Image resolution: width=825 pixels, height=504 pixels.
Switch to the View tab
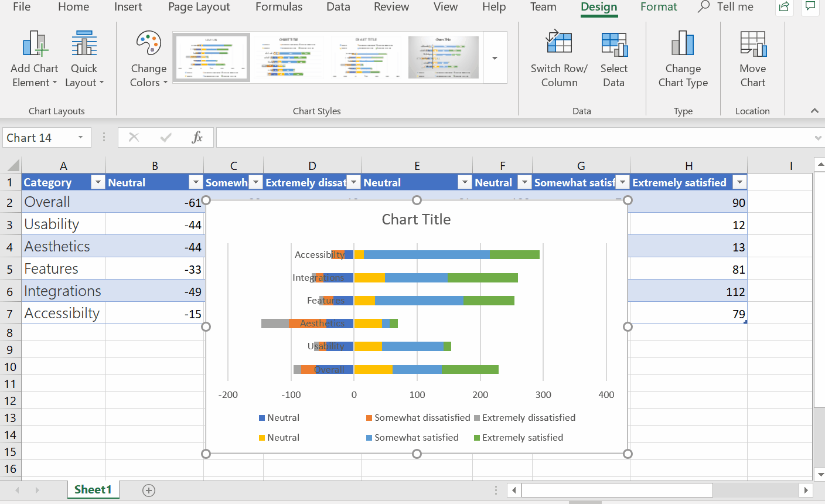(x=445, y=7)
